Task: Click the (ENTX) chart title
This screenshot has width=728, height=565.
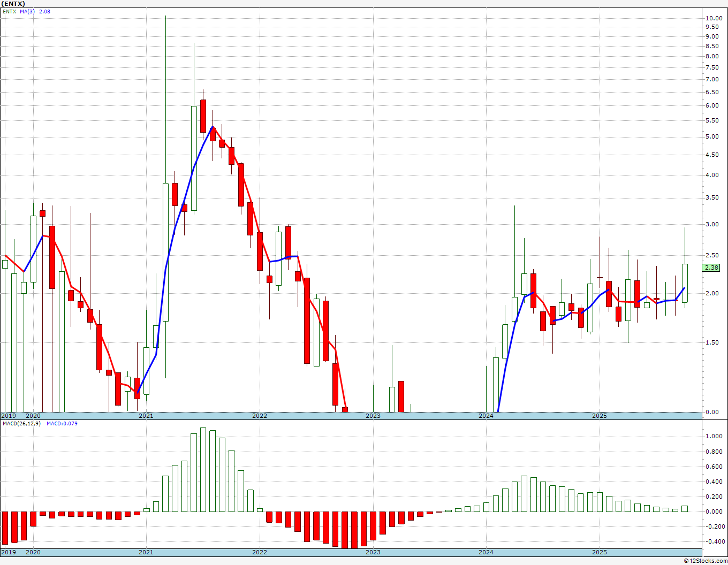Action: [x=13, y=4]
